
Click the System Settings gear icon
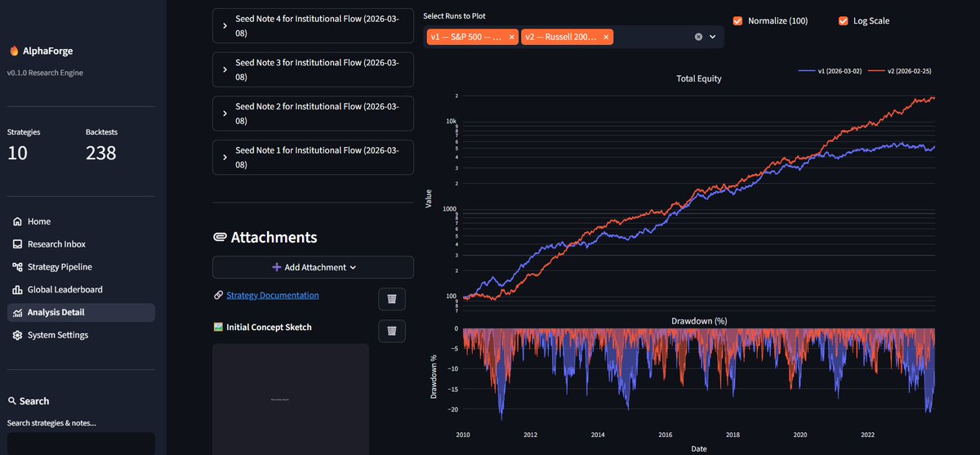(x=17, y=335)
